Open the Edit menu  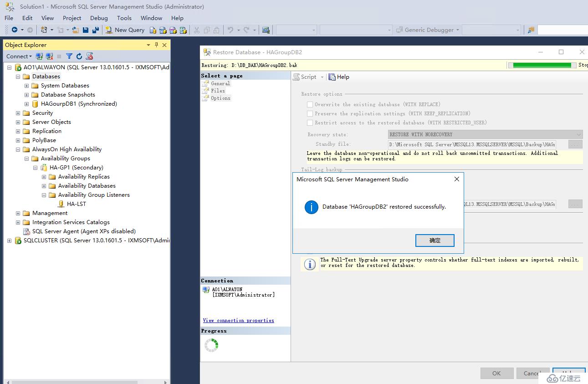tap(27, 18)
